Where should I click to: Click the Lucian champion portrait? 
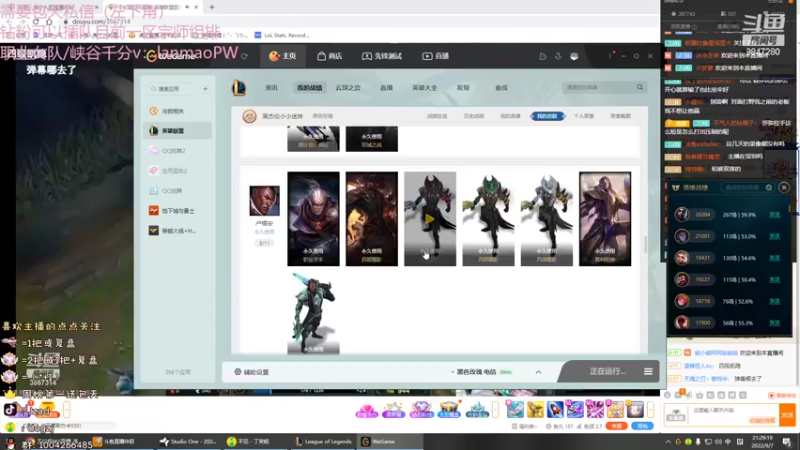pos(264,201)
